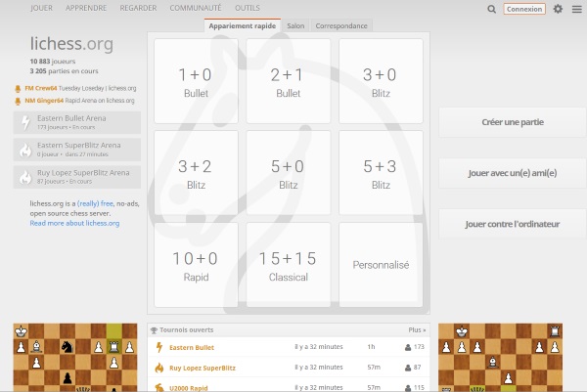Open the settings gear icon
This screenshot has height=392, width=587.
(x=558, y=9)
